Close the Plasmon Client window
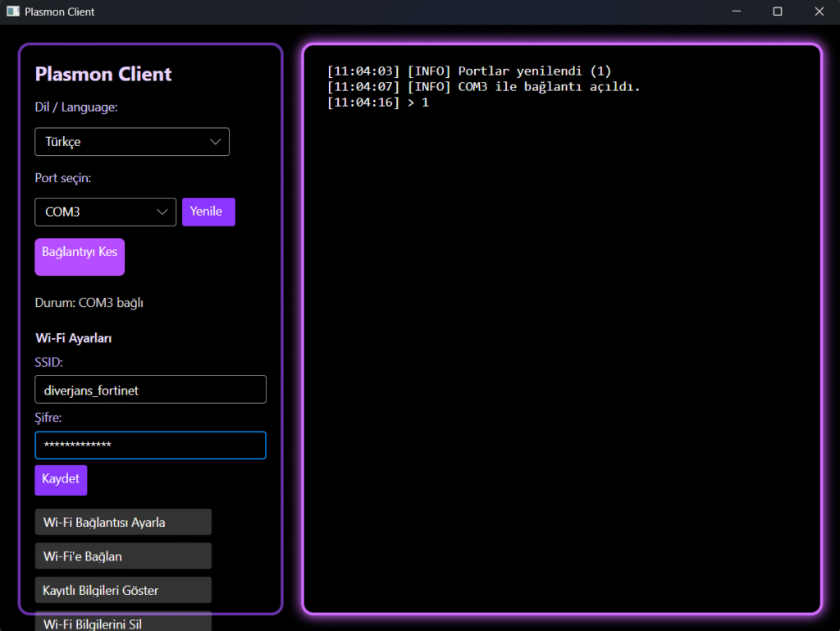 click(x=818, y=11)
